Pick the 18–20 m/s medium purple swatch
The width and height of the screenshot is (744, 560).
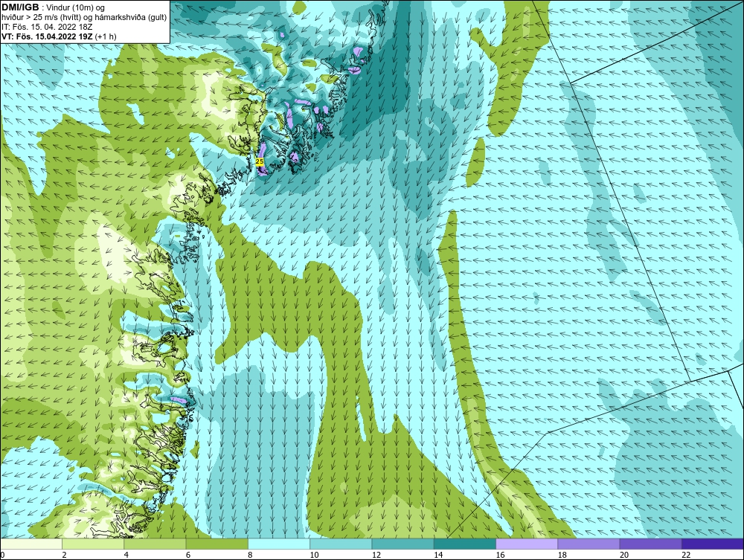(x=589, y=544)
